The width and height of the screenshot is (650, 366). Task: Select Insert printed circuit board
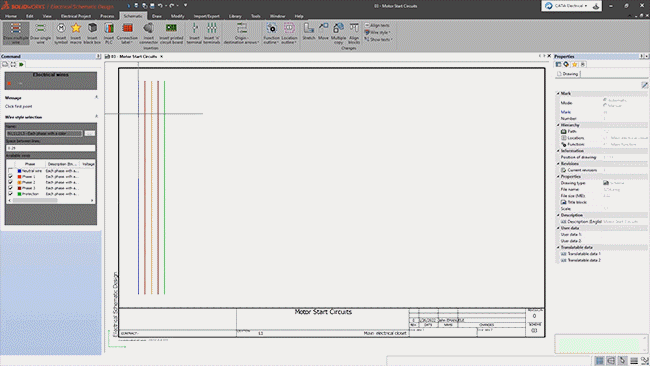[x=171, y=33]
